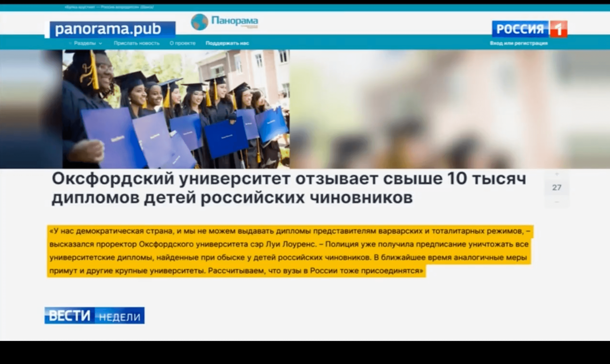
Task: Open the graduates with diplomas article photo
Action: click(x=176, y=109)
